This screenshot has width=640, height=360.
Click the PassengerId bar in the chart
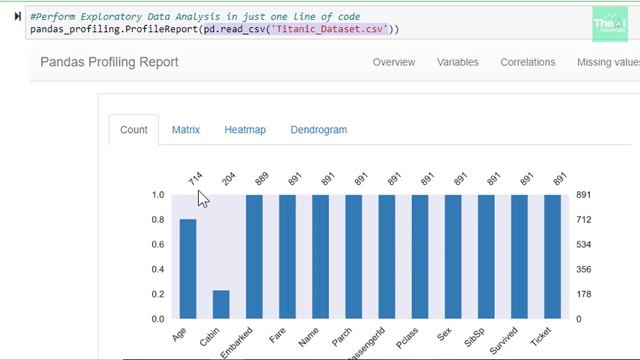(387, 257)
